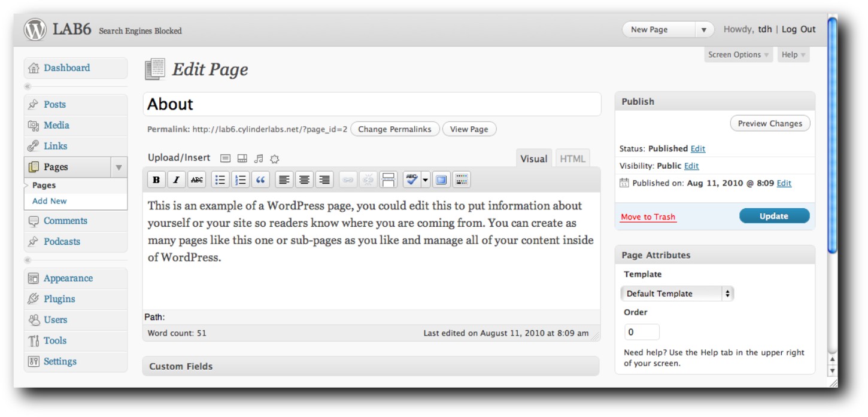Click the Log Out link

(799, 29)
